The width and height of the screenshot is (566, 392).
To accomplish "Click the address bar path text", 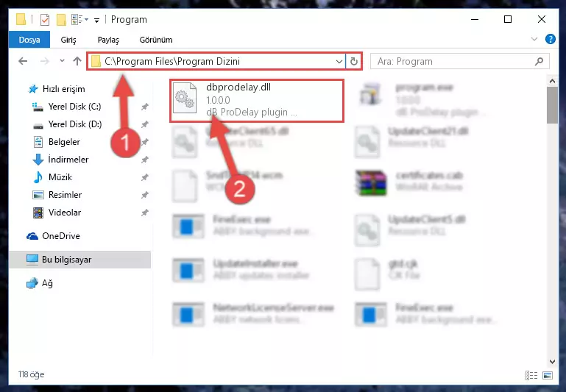I will click(172, 61).
